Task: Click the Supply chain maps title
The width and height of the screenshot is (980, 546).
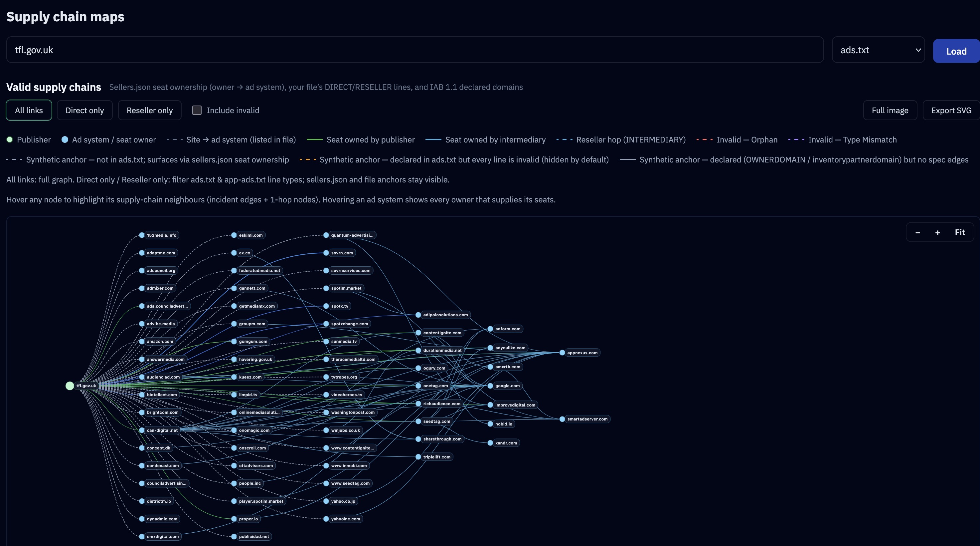Action: (x=66, y=17)
